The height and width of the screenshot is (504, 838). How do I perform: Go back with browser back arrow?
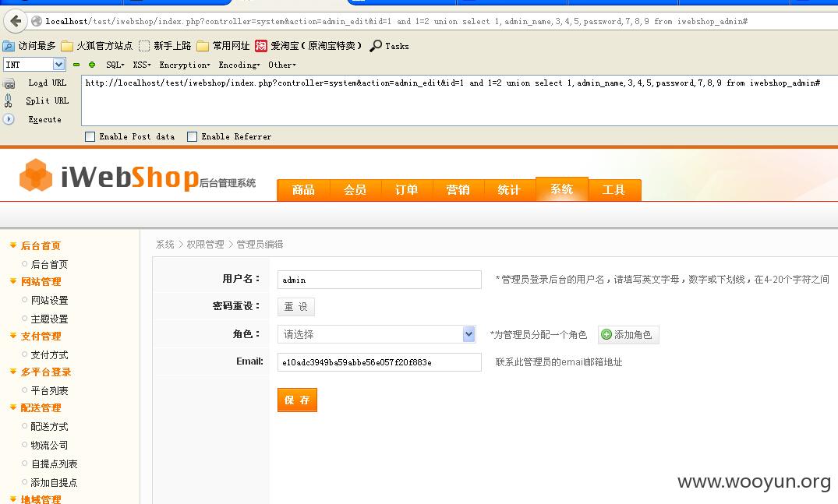click(x=16, y=21)
